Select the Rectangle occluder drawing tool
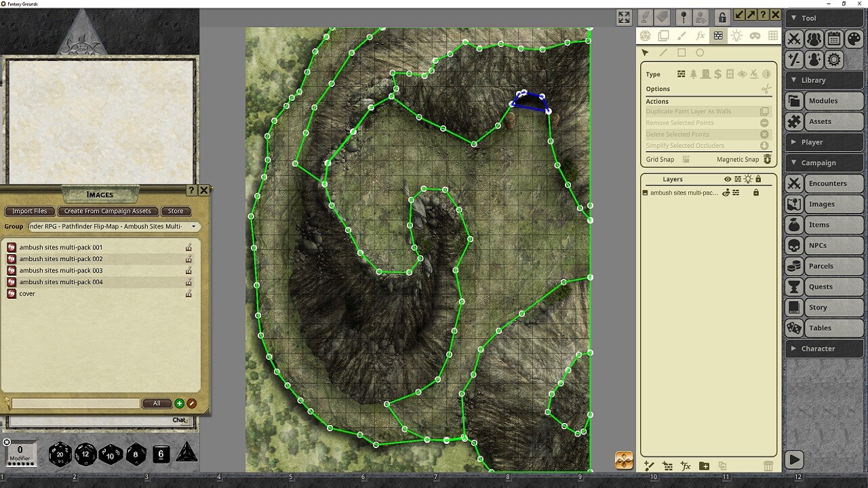 [x=682, y=52]
